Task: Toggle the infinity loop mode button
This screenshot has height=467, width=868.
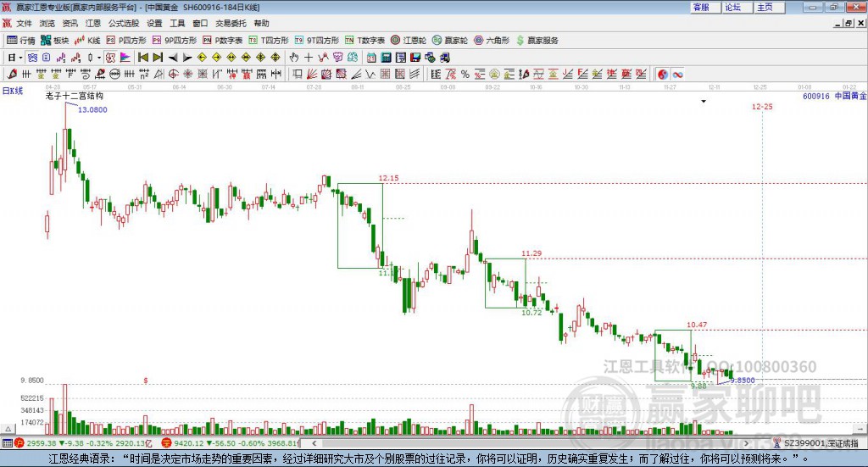Action: click(x=677, y=74)
